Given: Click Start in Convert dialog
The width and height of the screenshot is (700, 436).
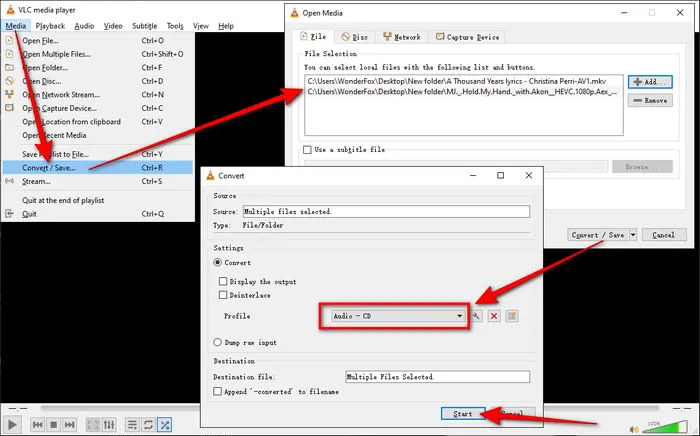Looking at the screenshot, I should pyautogui.click(x=463, y=414).
